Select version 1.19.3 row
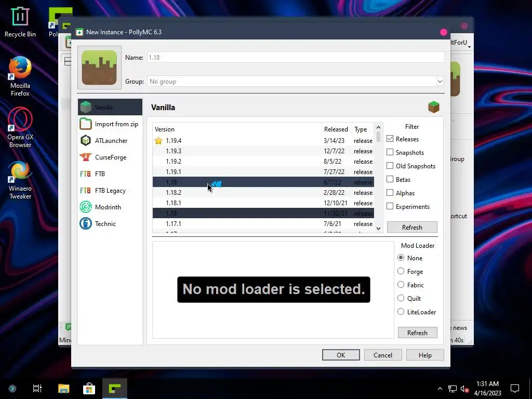532x399 pixels. (263, 151)
